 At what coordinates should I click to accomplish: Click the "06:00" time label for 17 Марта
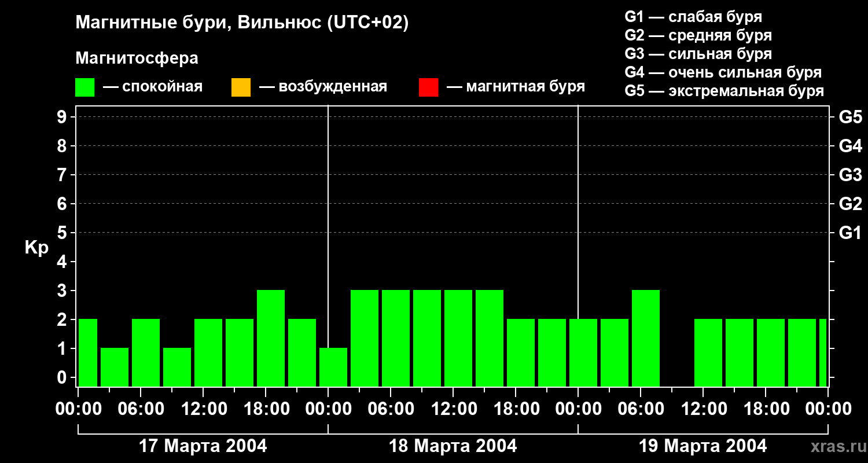coord(141,409)
